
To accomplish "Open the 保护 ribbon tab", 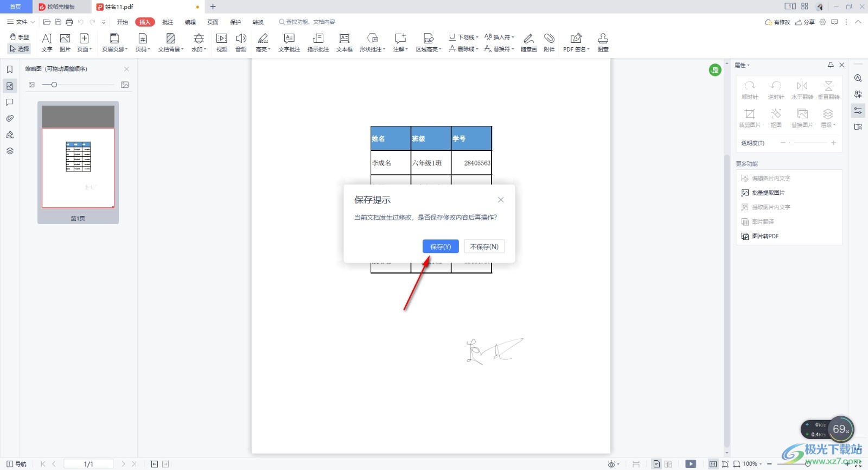I will pos(235,22).
